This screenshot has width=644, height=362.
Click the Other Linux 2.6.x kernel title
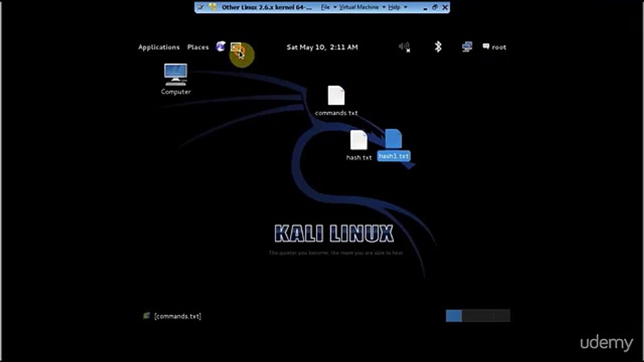pos(267,7)
